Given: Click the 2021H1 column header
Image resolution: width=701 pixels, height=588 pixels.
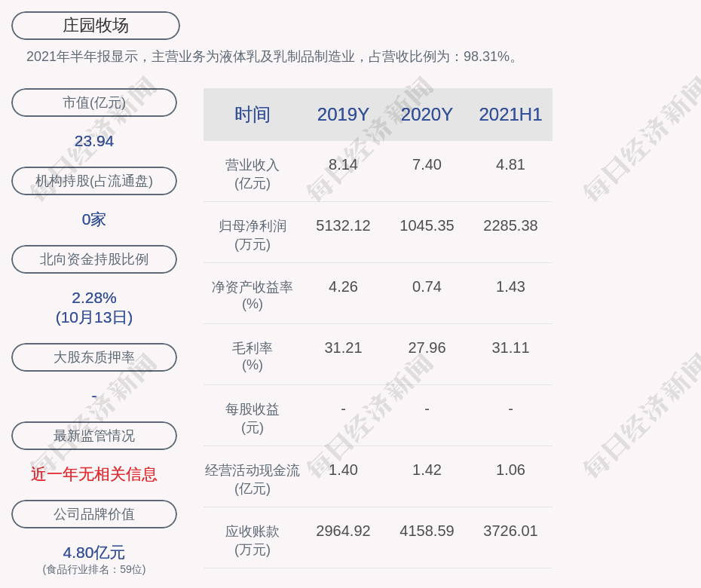Looking at the screenshot, I should (x=510, y=115).
